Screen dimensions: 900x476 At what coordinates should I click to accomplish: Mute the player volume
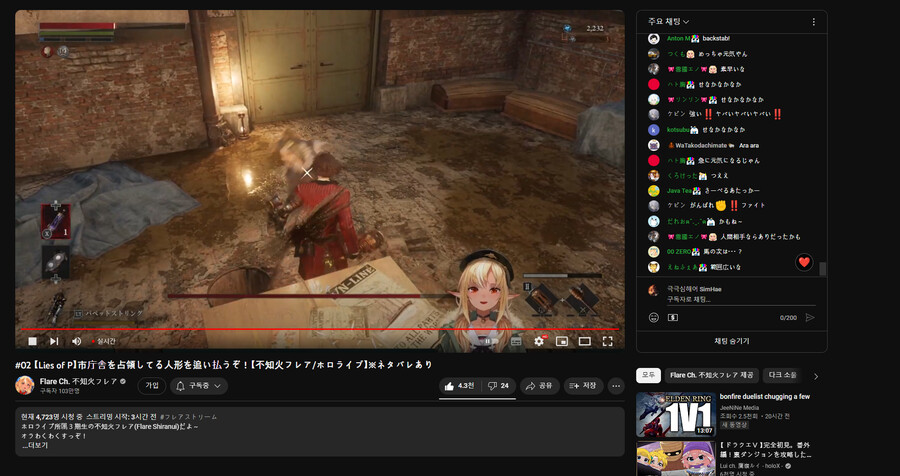76,341
